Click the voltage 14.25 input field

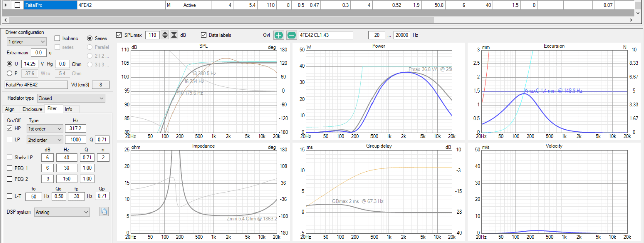click(30, 64)
